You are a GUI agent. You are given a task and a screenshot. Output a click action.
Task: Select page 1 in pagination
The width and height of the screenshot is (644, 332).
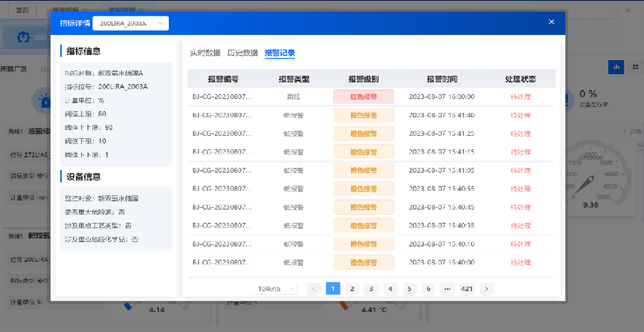[332, 289]
